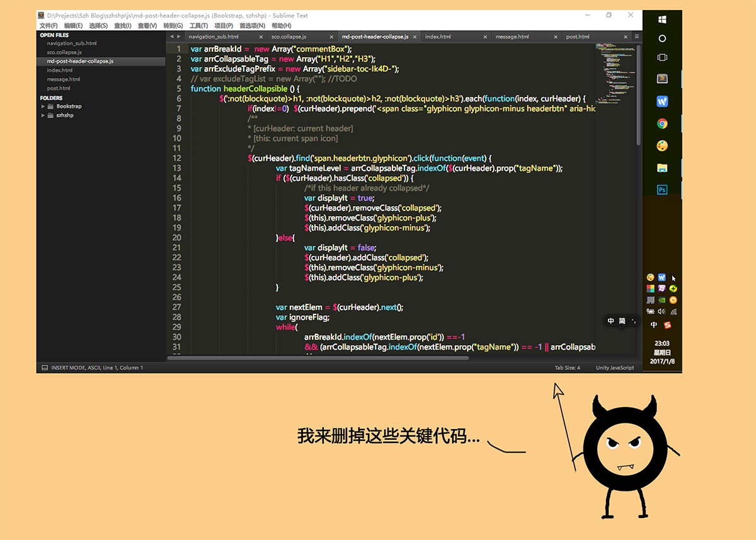Expand the szhshp folder
Image resolution: width=756 pixels, height=540 pixels.
[43, 115]
